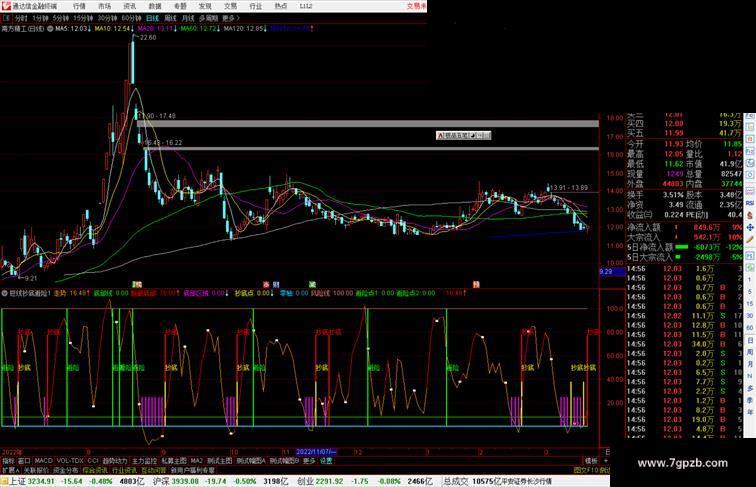Image resolution: width=756 pixels, height=487 pixels.
Task: Expand the 扩展 panel button
Action: [x=10, y=471]
